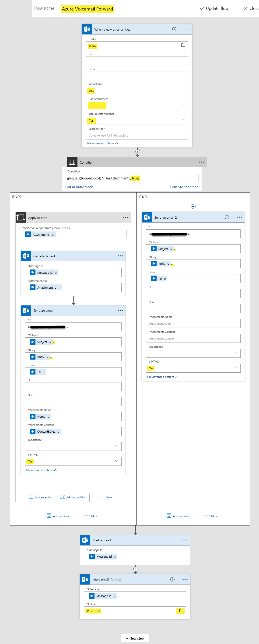Add an action inside Apply to each
This screenshot has height=644, width=259.
tap(41, 497)
